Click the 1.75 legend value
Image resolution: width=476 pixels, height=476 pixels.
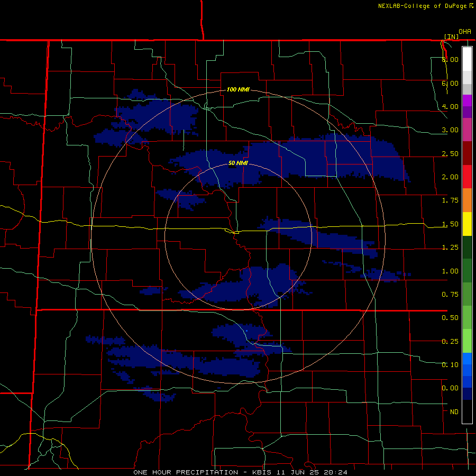coord(450,200)
